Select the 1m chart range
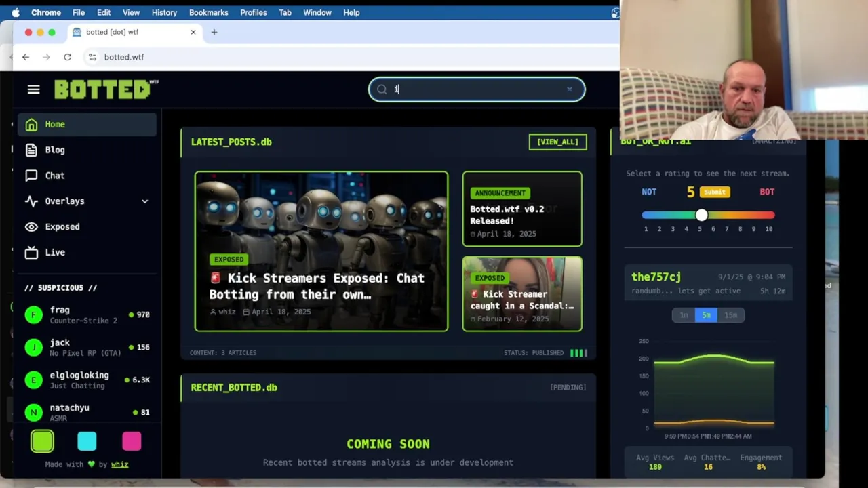Screen dimensions: 868x488 [684, 315]
